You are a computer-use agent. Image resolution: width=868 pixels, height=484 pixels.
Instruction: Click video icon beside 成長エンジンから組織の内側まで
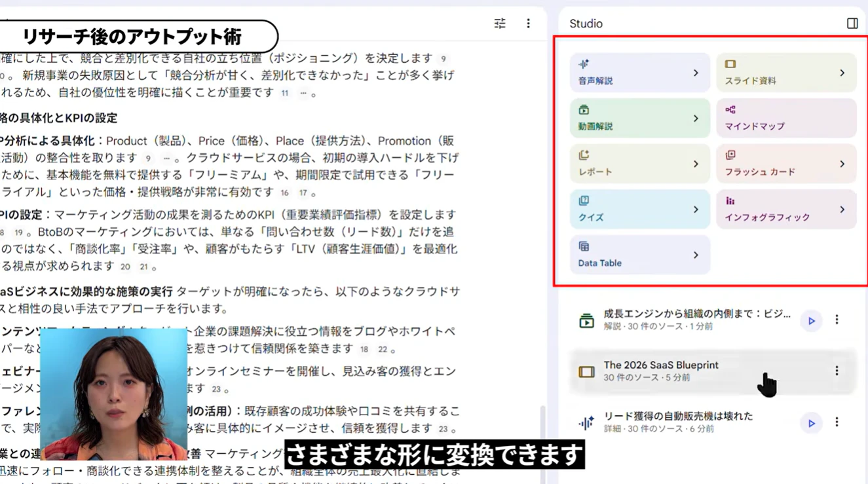(586, 321)
